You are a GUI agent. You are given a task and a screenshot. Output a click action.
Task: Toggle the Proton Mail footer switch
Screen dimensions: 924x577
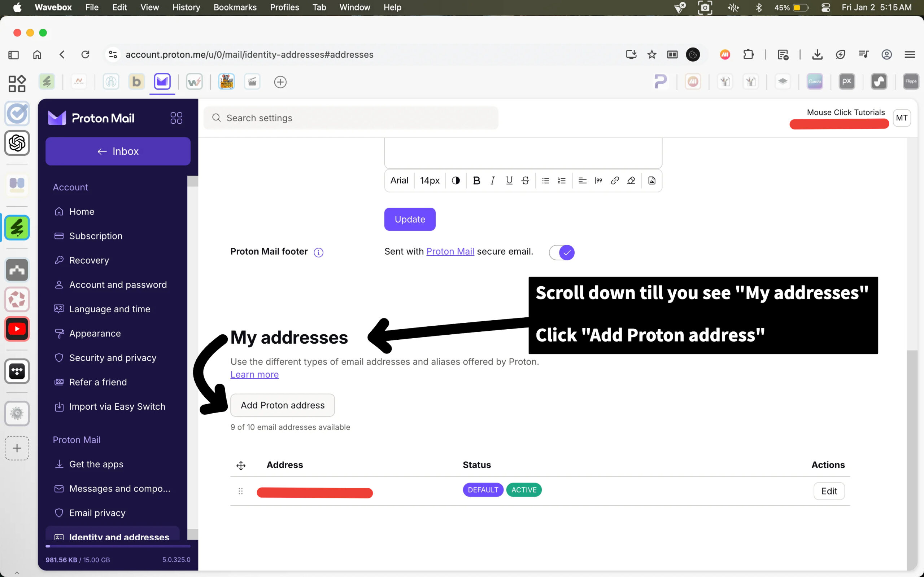(562, 252)
